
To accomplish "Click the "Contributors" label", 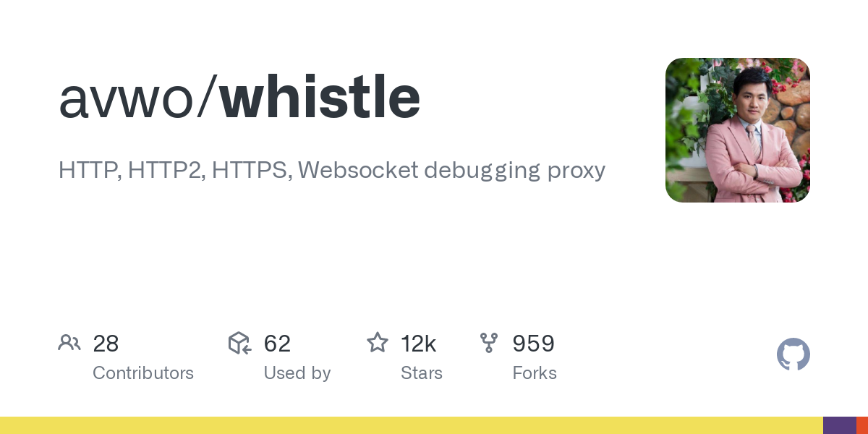I will coord(143,373).
